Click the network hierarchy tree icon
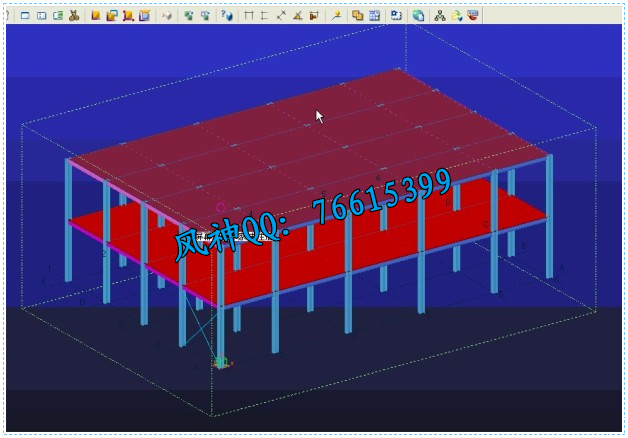The image size is (628, 438). pos(440,16)
